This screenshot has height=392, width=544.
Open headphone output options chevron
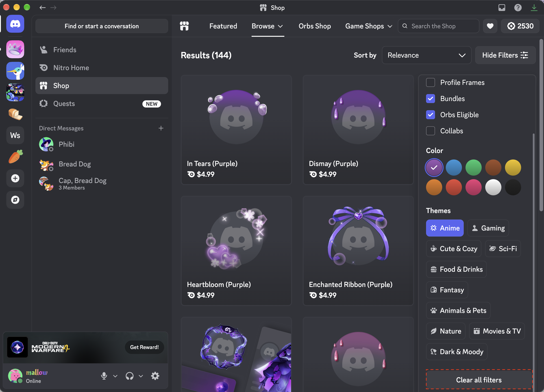pos(141,376)
